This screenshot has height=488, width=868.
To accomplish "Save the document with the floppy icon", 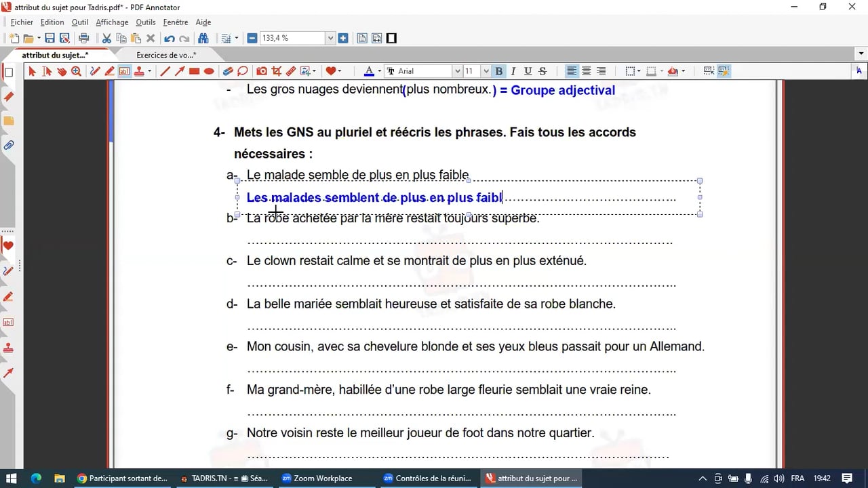I will point(50,39).
